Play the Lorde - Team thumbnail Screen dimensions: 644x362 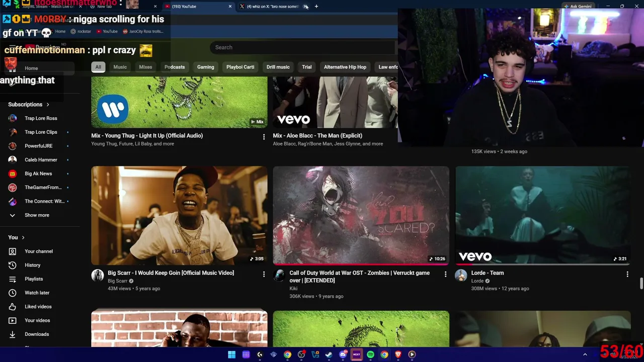point(542,215)
